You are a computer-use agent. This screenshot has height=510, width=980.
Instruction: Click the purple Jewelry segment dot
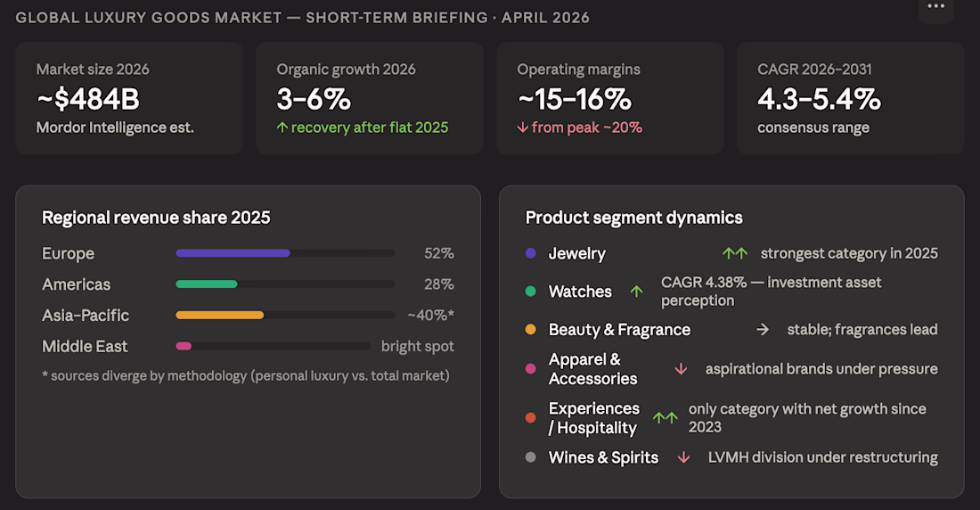tap(531, 253)
